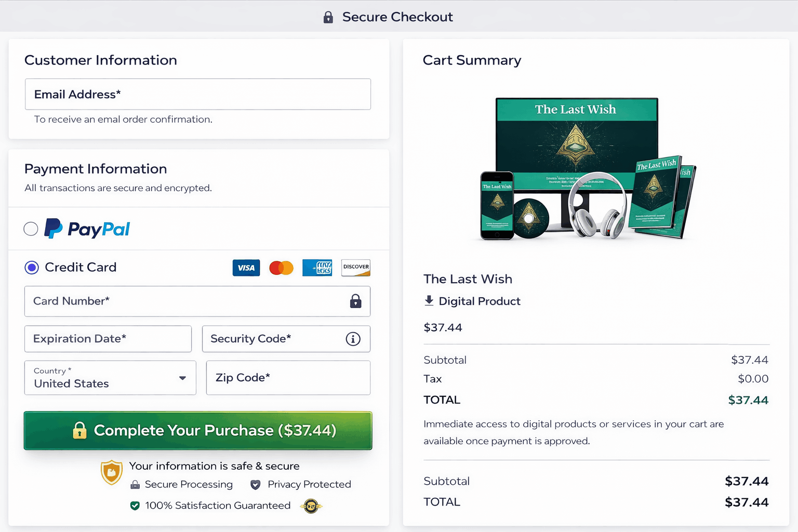Click the Discover card icon
798x532 pixels.
(x=356, y=268)
